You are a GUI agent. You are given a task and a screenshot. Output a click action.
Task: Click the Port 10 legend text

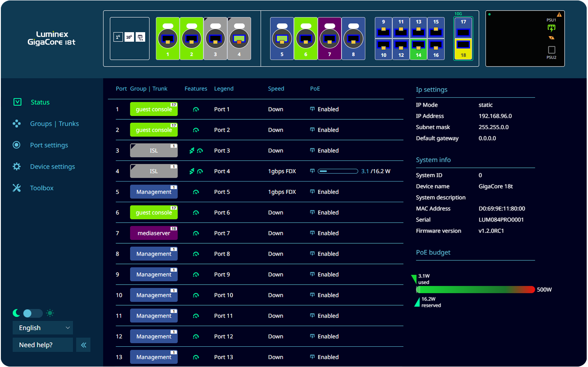(x=224, y=295)
